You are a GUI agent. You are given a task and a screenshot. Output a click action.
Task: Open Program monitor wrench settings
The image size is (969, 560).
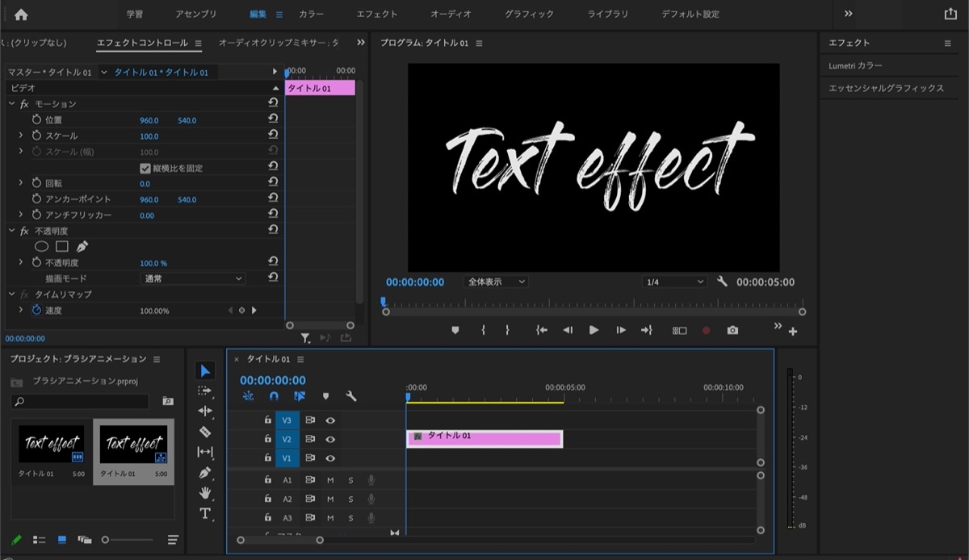pos(722,282)
